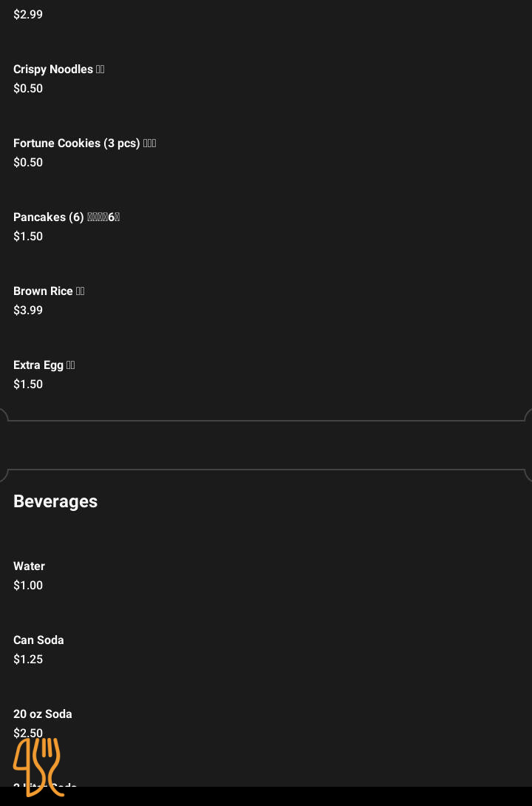532x806 pixels.
Task: Click the $2.50 price under 20 oz Soda
Action: pyautogui.click(x=28, y=733)
